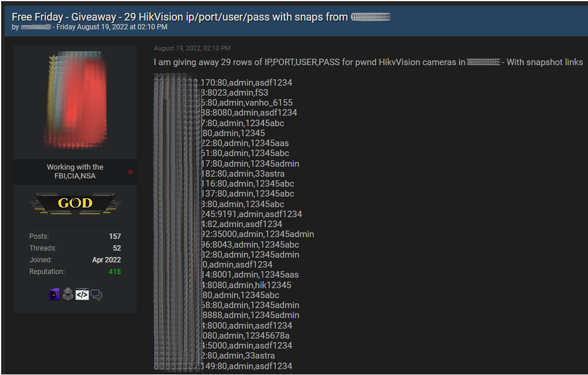The height and width of the screenshot is (375, 588).
Task: Click the Threads count 52
Action: click(117, 248)
